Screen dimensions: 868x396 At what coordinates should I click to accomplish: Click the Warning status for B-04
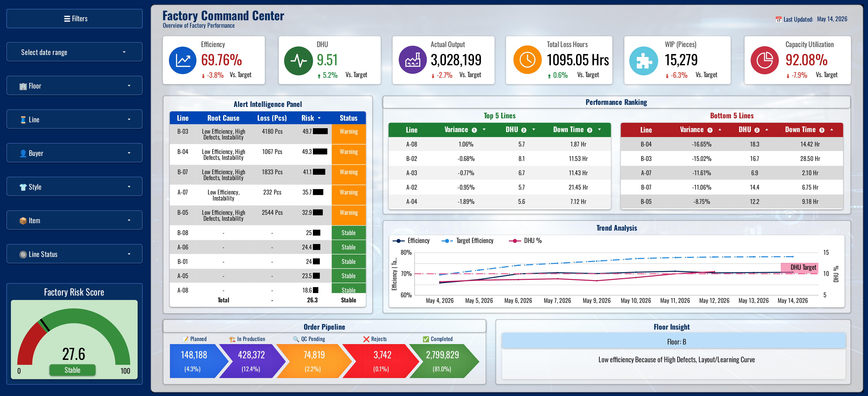348,154
